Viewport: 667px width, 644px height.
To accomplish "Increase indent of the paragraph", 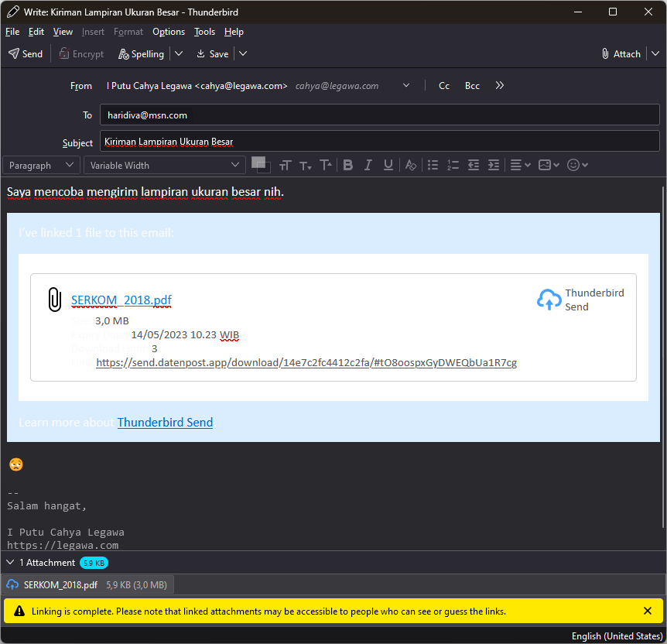I will (x=493, y=165).
